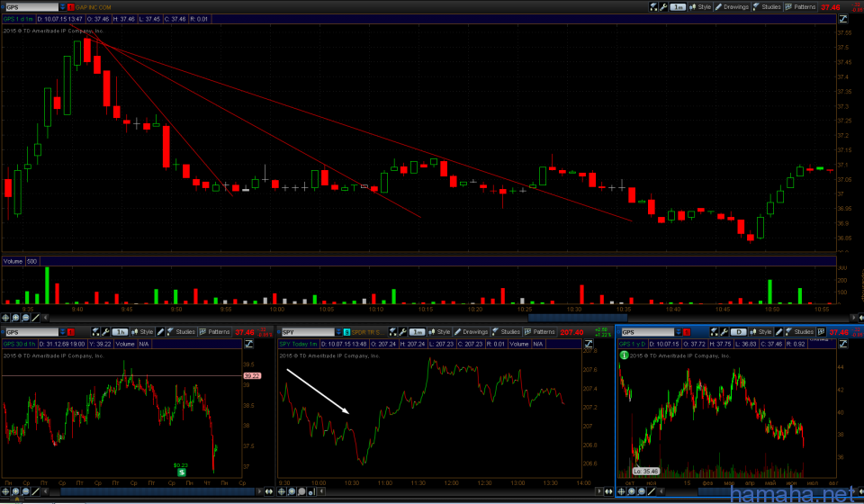Viewport: 864px width, 504px height.
Task: Click the dividend dollar marker in hourly chart
Action: 181,472
